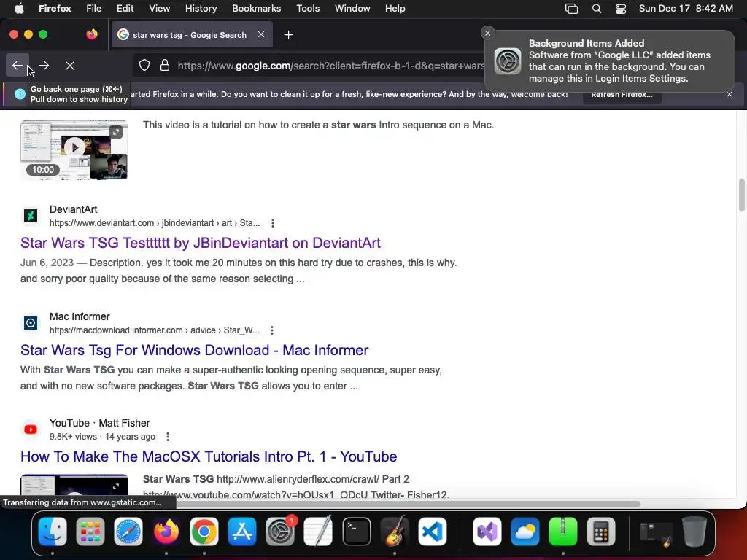The height and width of the screenshot is (560, 747).
Task: Open the cloud app in Dock
Action: pos(525,532)
